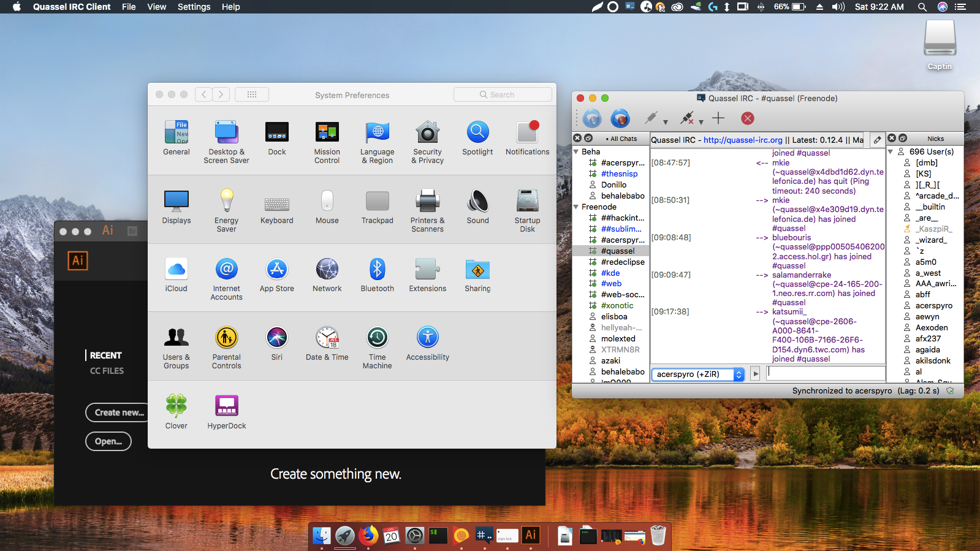
Task: Click the back arrow in System Preferences
Action: 204,94
